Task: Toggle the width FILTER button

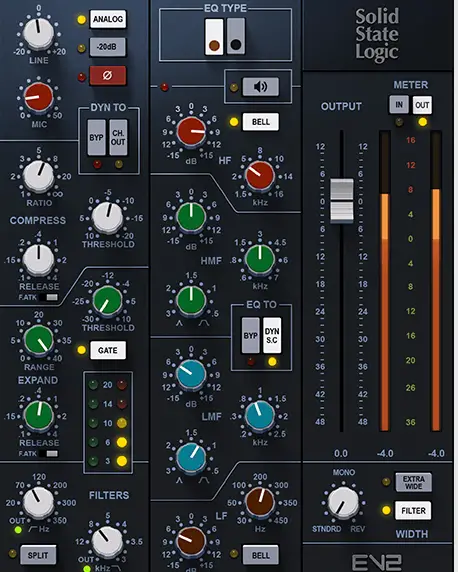Action: click(413, 510)
